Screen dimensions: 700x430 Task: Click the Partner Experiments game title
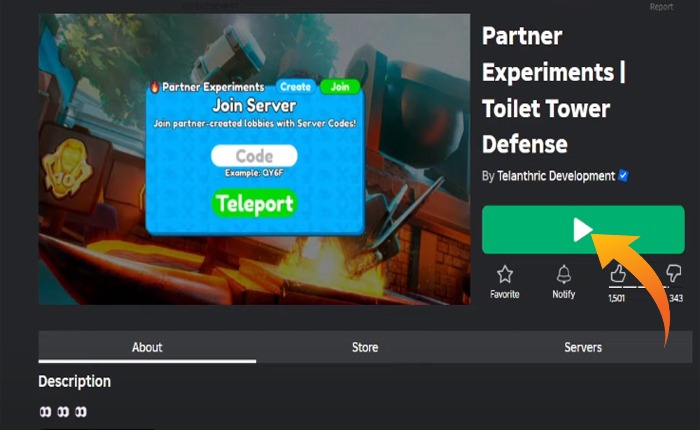546,90
